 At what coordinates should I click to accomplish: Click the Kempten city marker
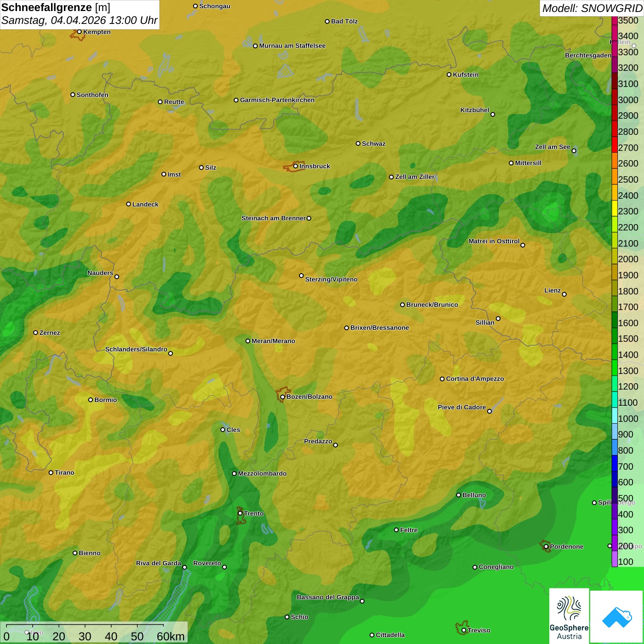[x=79, y=32]
